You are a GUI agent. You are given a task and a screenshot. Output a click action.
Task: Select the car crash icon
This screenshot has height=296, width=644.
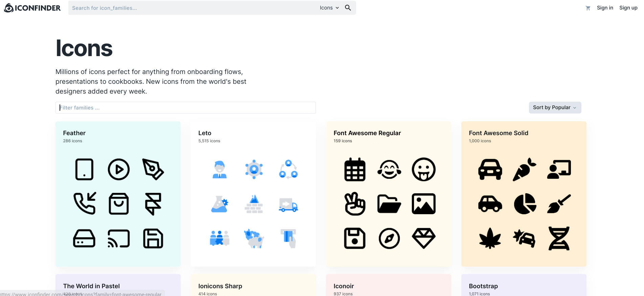(x=525, y=238)
